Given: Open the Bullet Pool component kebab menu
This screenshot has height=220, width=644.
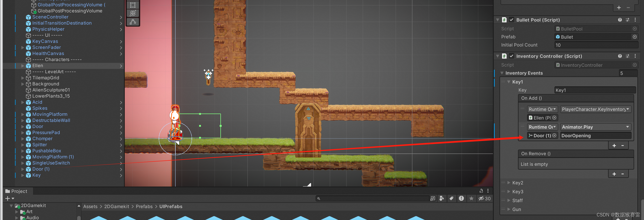Looking at the screenshot, I should click(x=635, y=20).
